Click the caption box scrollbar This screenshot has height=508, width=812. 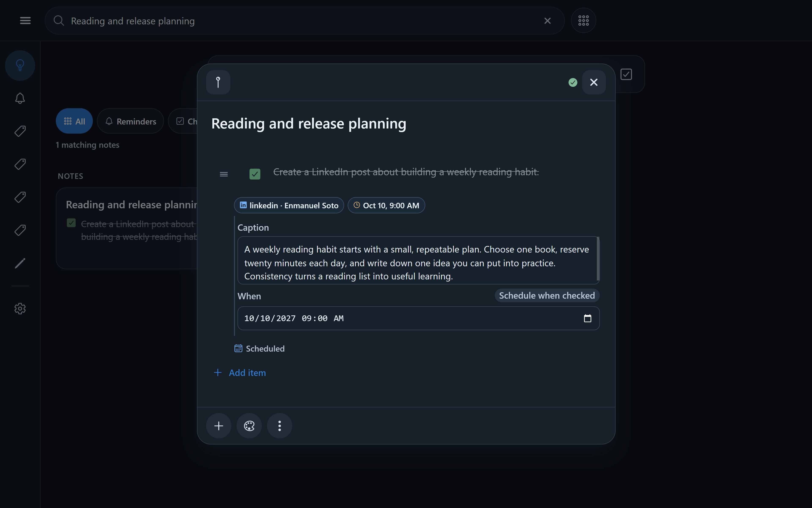click(x=598, y=259)
